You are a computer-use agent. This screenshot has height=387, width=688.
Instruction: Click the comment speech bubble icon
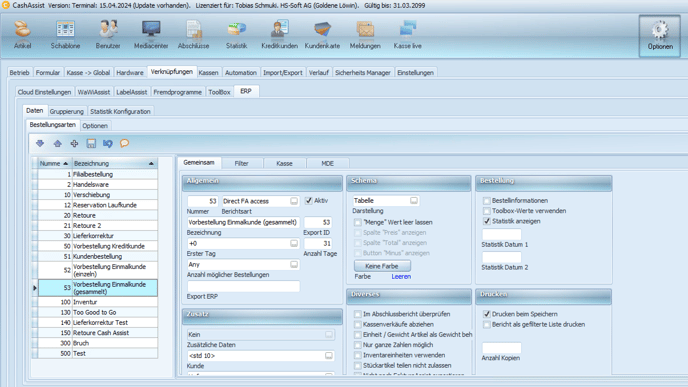pyautogui.click(x=125, y=143)
